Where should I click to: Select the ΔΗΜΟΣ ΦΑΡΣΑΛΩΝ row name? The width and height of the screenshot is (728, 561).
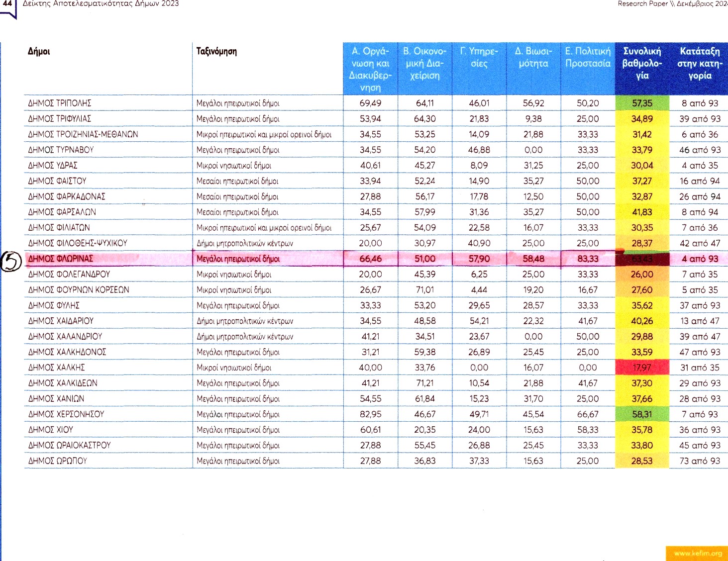(x=62, y=212)
